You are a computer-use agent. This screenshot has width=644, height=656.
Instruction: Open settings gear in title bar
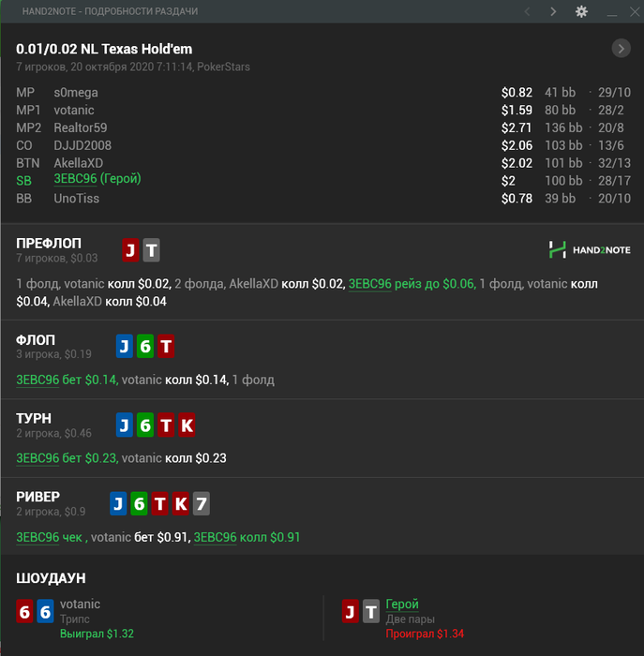point(581,11)
